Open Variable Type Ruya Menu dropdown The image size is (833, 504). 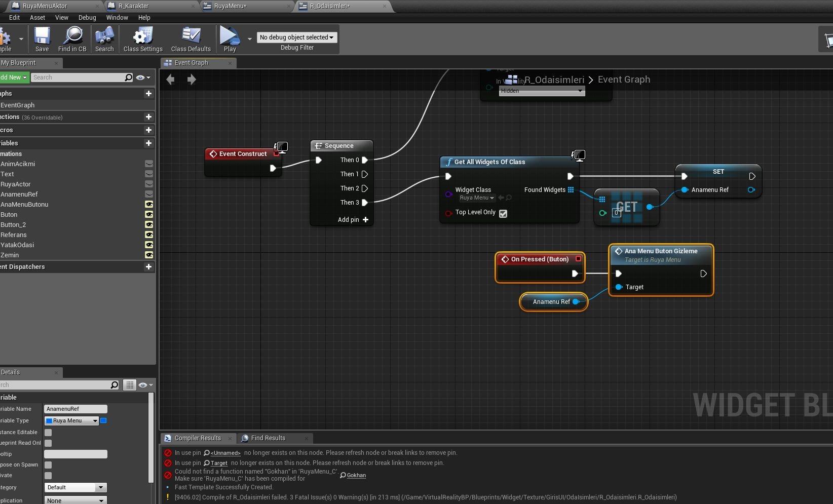click(x=71, y=421)
